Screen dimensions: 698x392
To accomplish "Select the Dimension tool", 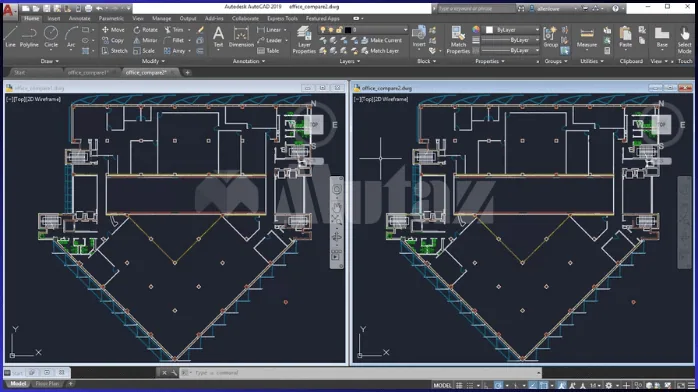I will 241,36.
